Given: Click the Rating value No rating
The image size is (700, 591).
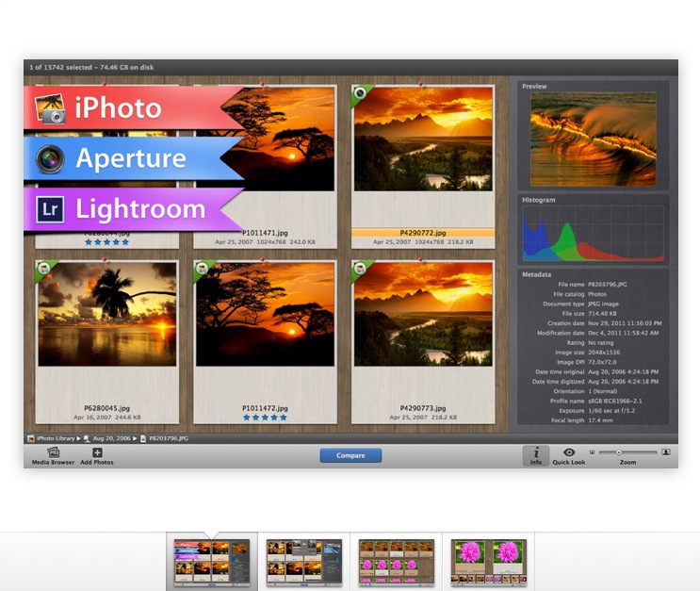Looking at the screenshot, I should tap(601, 342).
